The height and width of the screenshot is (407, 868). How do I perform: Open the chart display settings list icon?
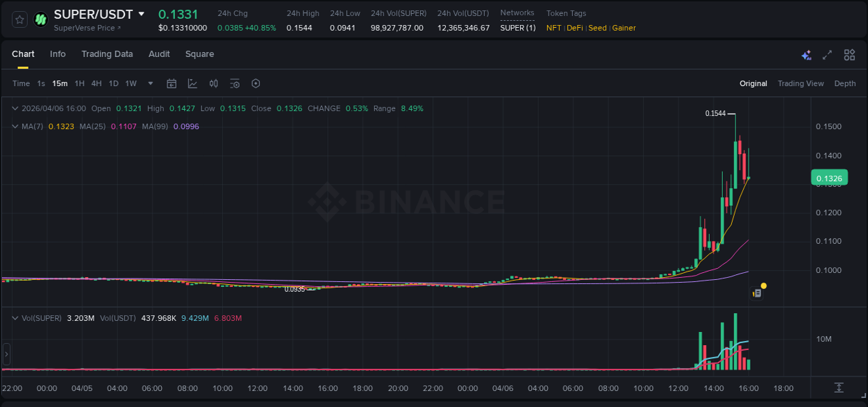pos(235,83)
